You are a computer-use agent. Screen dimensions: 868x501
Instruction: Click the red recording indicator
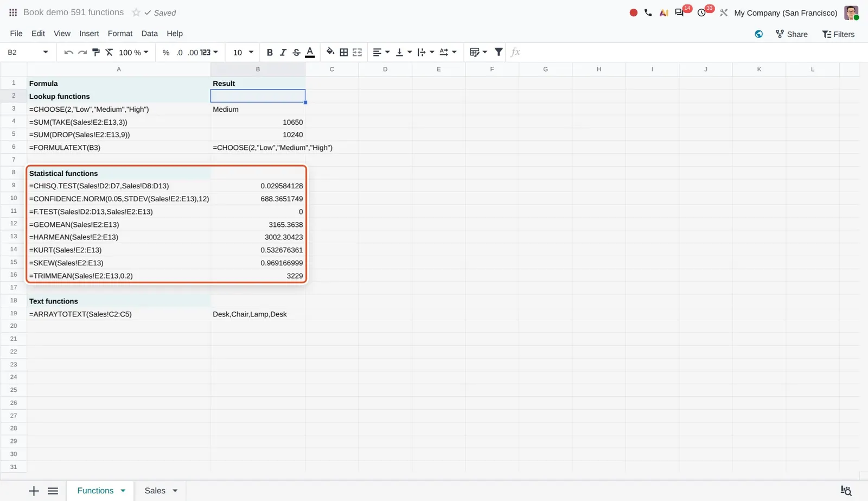633,12
